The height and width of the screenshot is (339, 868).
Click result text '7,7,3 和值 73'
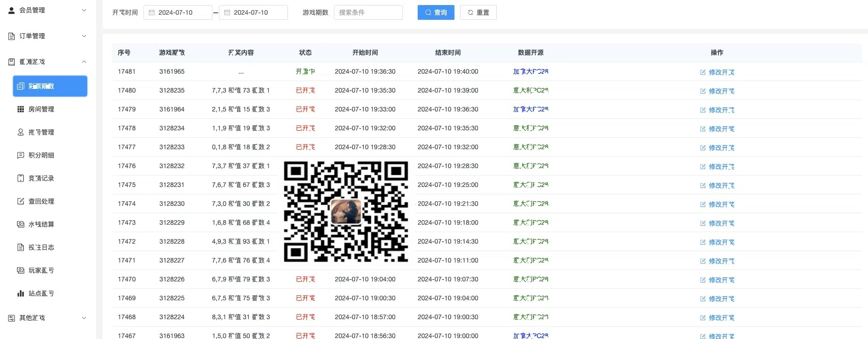[x=231, y=90]
